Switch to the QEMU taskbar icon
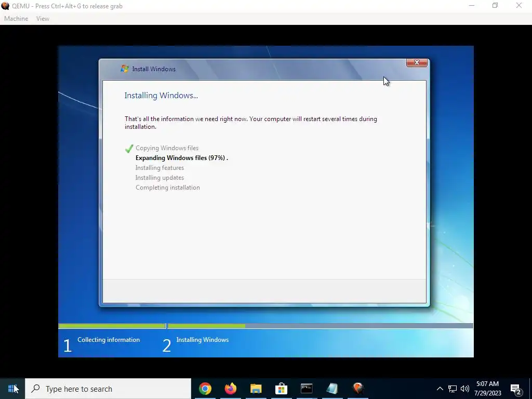Viewport: 532px width, 399px height. click(357, 389)
